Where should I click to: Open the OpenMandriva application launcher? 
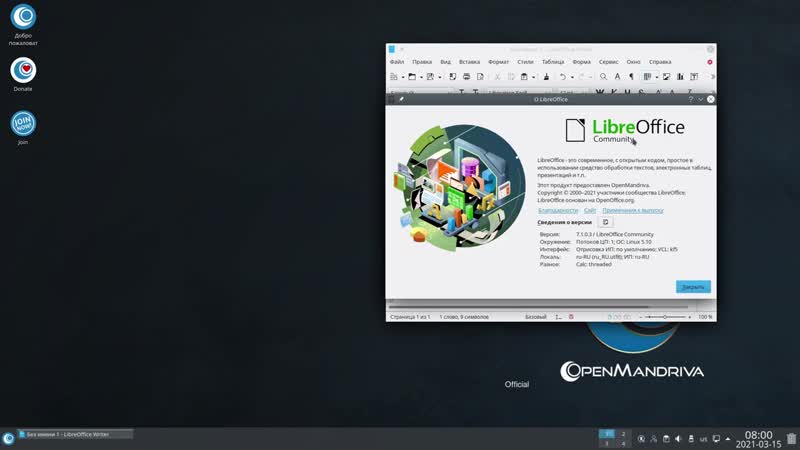click(x=8, y=438)
